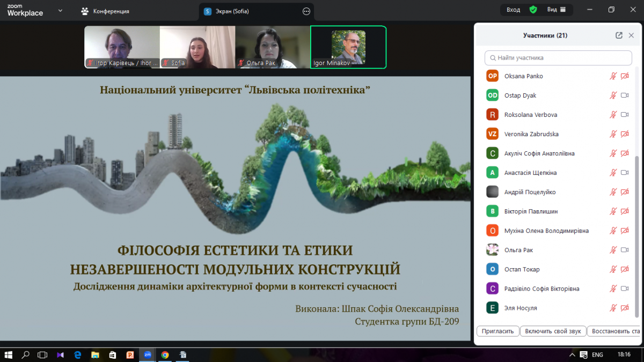The width and height of the screenshot is (644, 362).
Task: Open PowerPoint from the taskbar
Action: (x=130, y=354)
